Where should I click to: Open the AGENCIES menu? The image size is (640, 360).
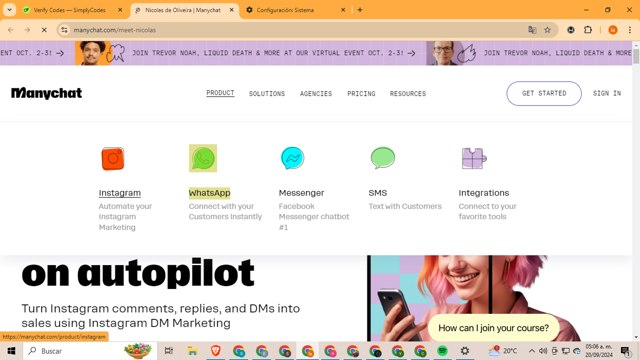coord(316,93)
